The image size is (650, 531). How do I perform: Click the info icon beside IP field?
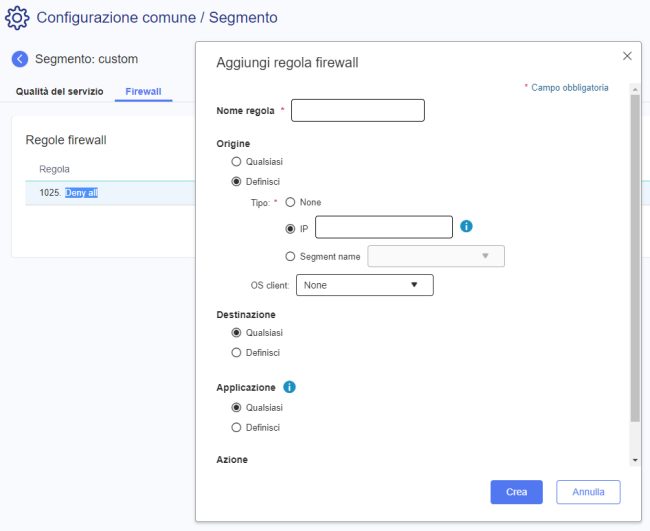(466, 227)
